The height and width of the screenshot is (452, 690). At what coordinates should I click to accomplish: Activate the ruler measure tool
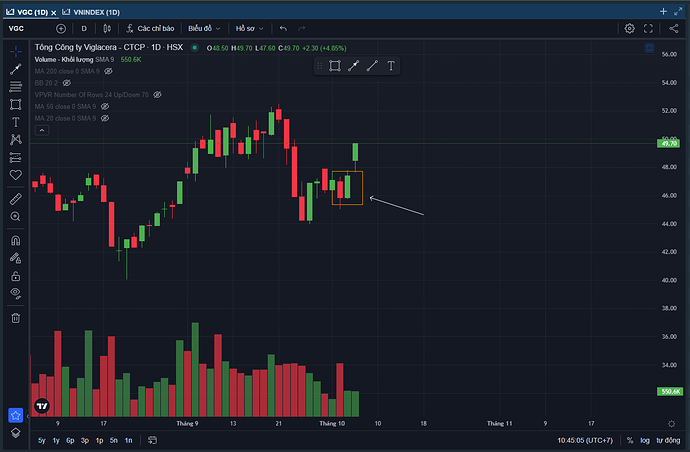[x=15, y=199]
